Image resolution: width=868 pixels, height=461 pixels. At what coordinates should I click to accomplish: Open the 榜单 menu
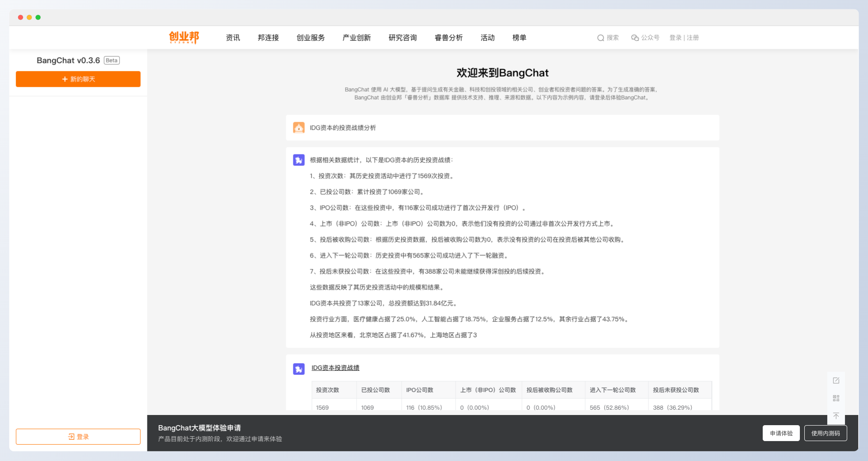pyautogui.click(x=519, y=38)
